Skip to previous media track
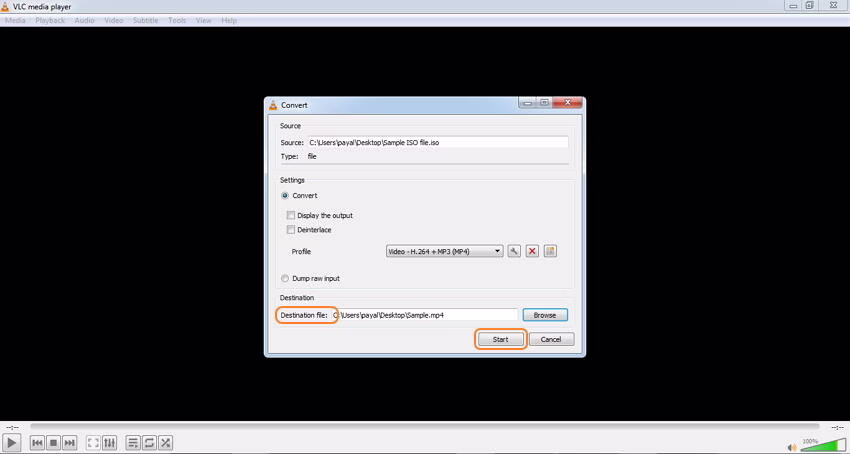The image size is (850, 454). pyautogui.click(x=37, y=443)
